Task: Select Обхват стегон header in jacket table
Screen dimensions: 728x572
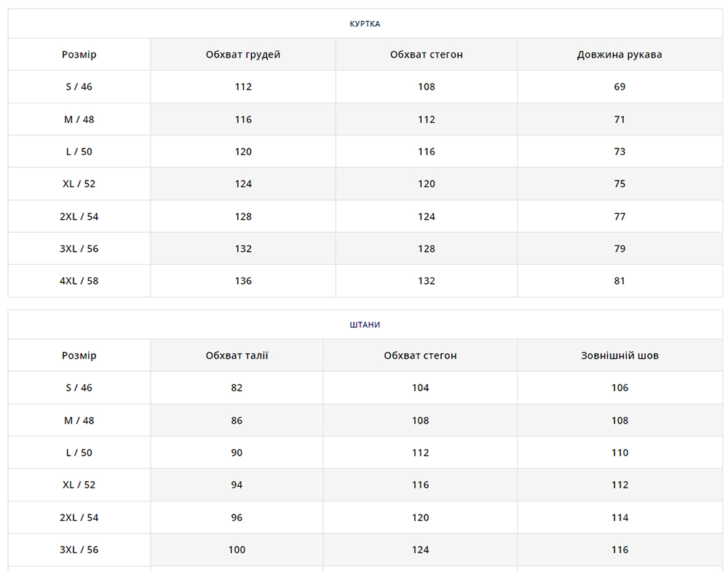Action: 427,55
